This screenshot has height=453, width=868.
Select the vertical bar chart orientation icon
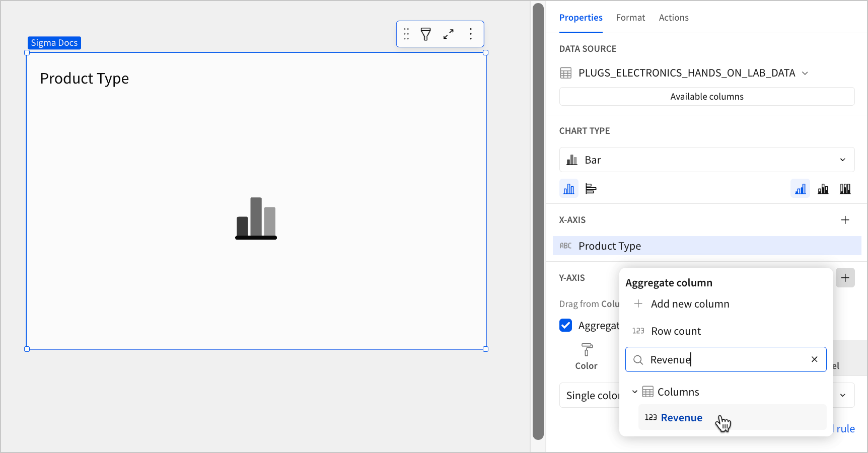coord(568,188)
